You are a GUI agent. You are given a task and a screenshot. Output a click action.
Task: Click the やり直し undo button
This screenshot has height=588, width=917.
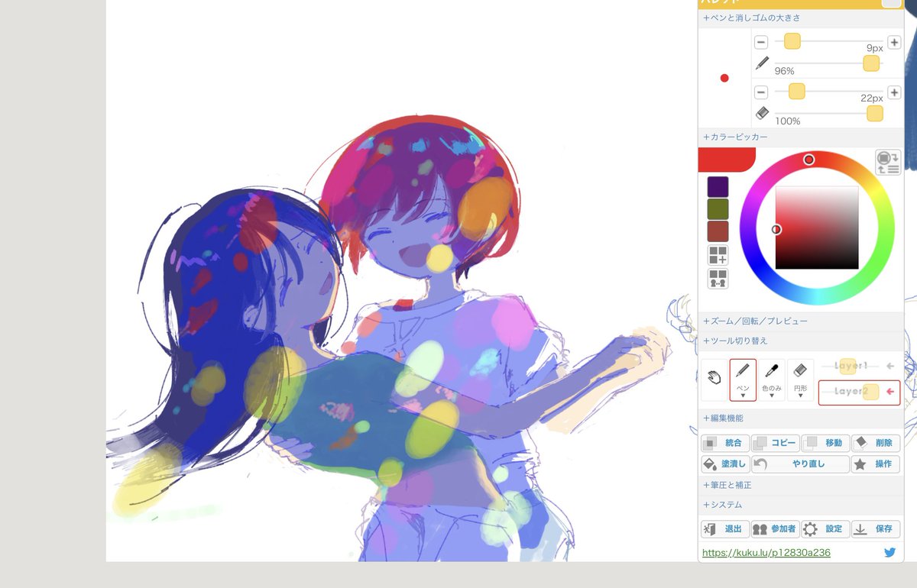pos(800,464)
